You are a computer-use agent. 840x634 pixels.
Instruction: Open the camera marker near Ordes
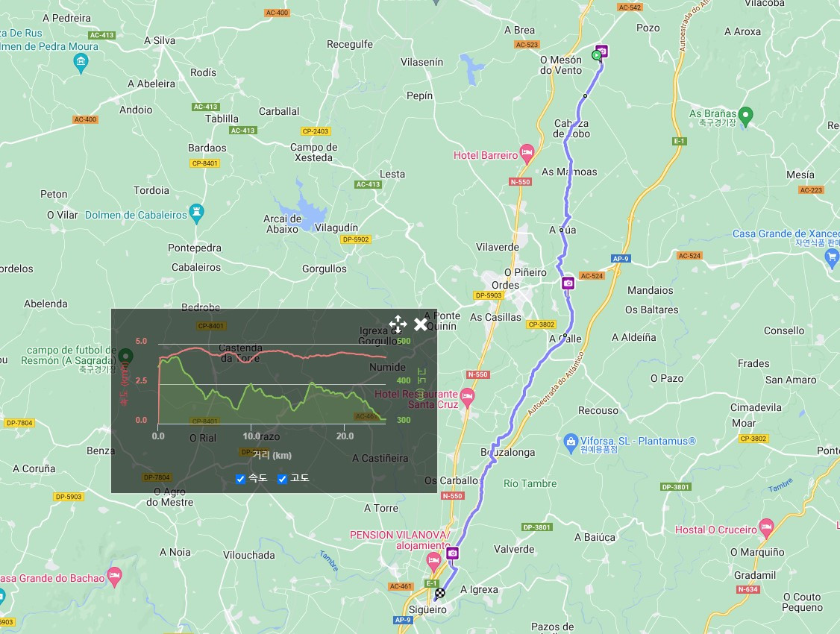(568, 283)
